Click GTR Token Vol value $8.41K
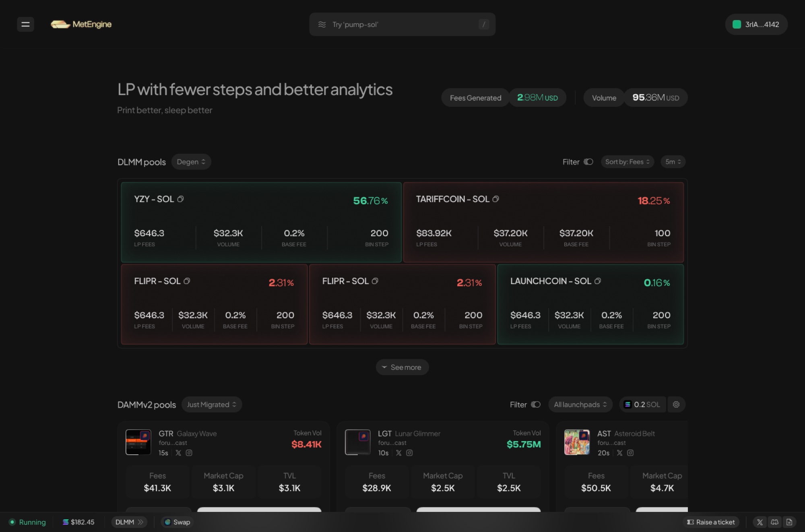805x532 pixels. pos(306,444)
